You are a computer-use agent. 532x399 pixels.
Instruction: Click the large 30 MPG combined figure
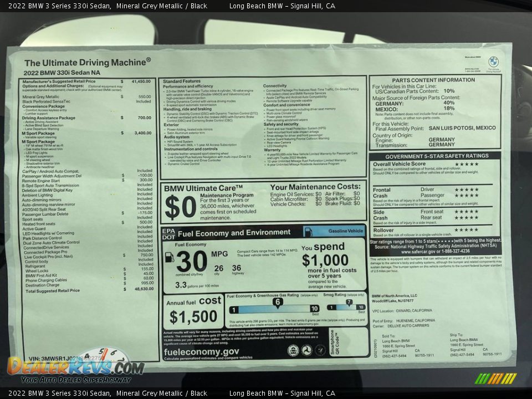(x=191, y=261)
